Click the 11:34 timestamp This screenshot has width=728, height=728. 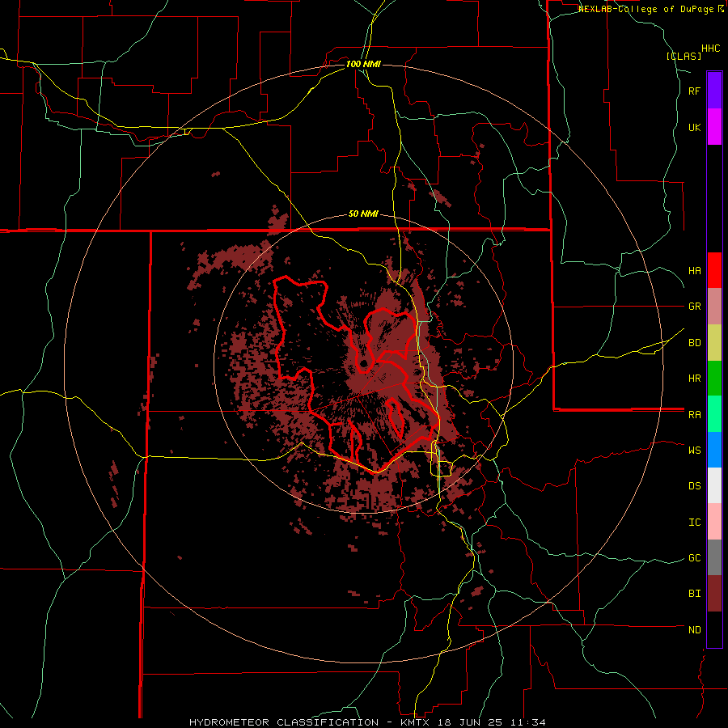[x=528, y=722]
